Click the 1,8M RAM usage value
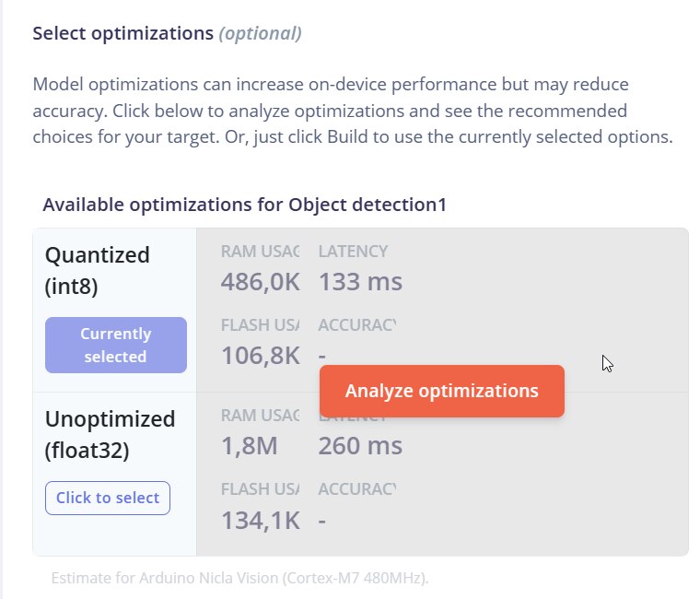The height and width of the screenshot is (599, 700). tap(249, 446)
